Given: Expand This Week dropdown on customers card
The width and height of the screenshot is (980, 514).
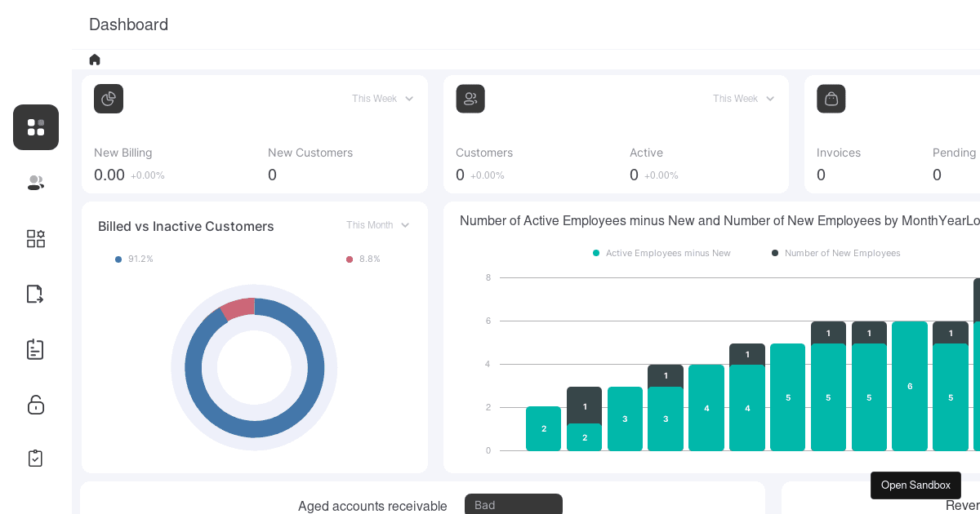Looking at the screenshot, I should 743,99.
